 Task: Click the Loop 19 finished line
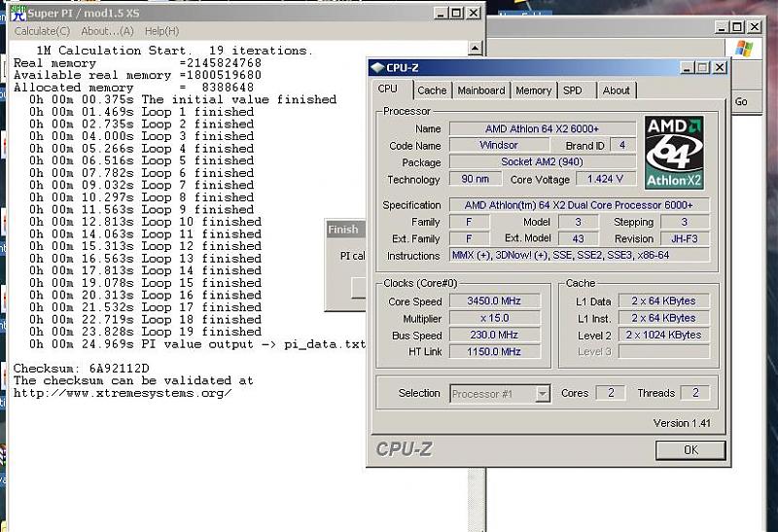point(145,332)
